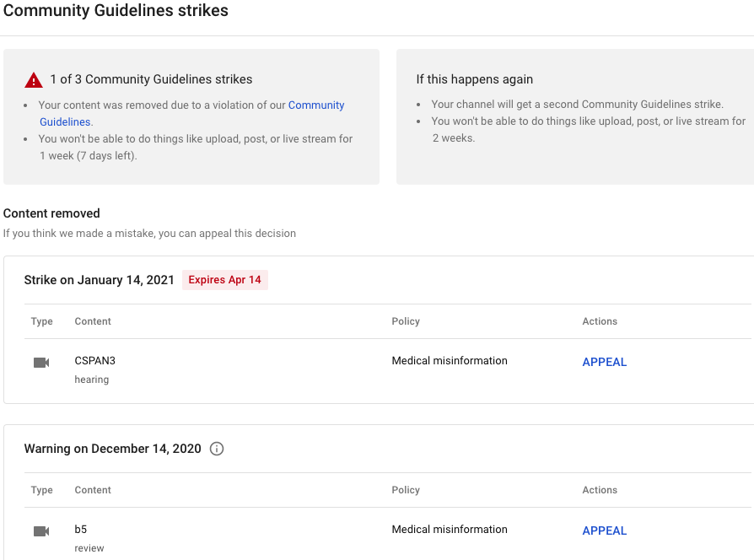Click the Warning on December 14, 2020 heading
This screenshot has width=754, height=560.
(112, 449)
